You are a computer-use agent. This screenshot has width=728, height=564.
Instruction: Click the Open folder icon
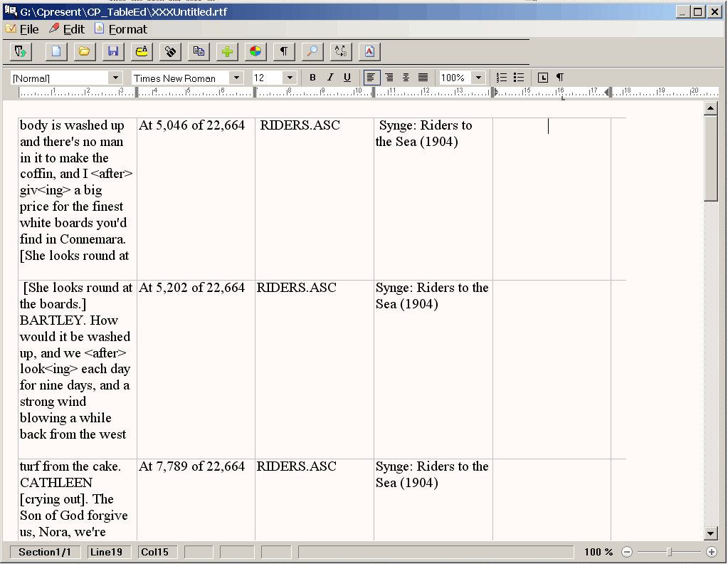click(x=84, y=51)
